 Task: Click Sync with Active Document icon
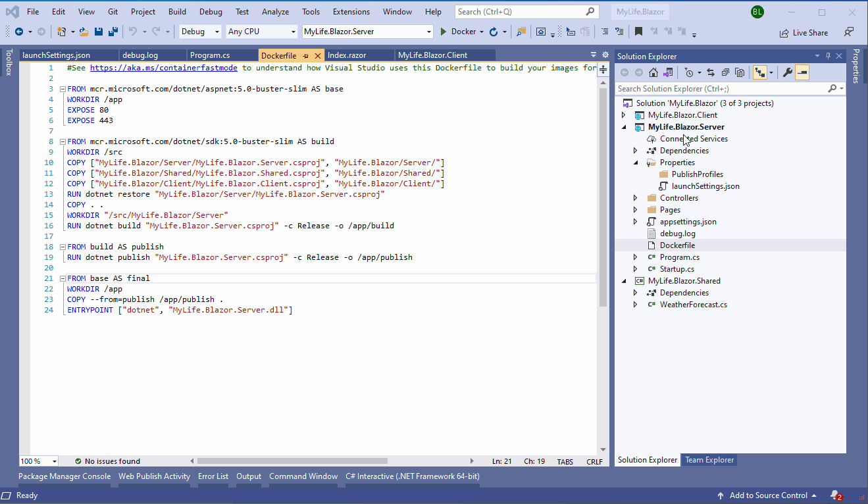711,72
